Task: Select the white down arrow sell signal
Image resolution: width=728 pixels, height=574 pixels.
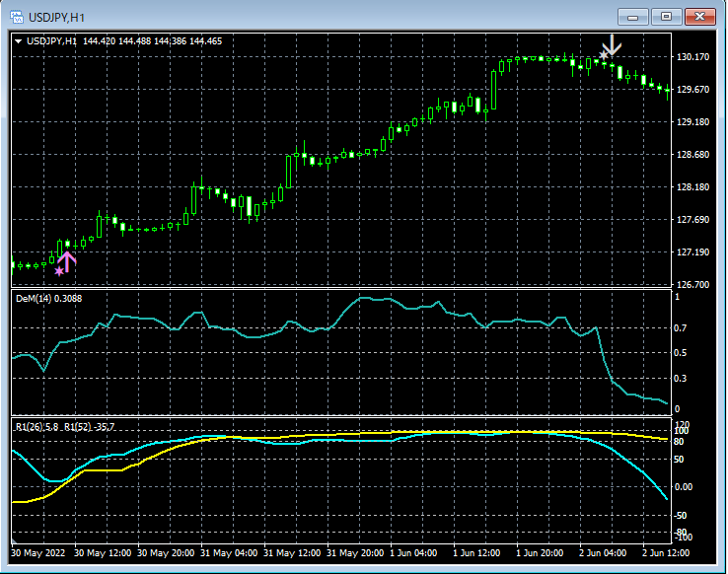Action: [x=613, y=45]
